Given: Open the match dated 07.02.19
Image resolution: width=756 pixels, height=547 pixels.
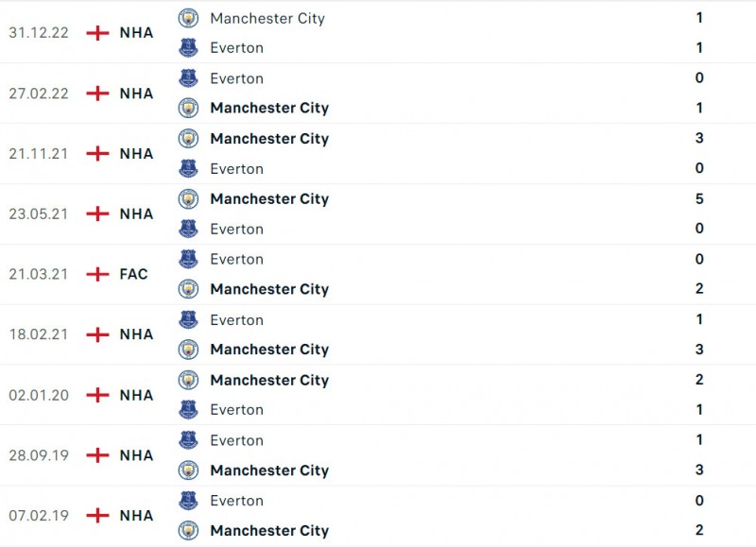Looking at the screenshot, I should 39,516.
